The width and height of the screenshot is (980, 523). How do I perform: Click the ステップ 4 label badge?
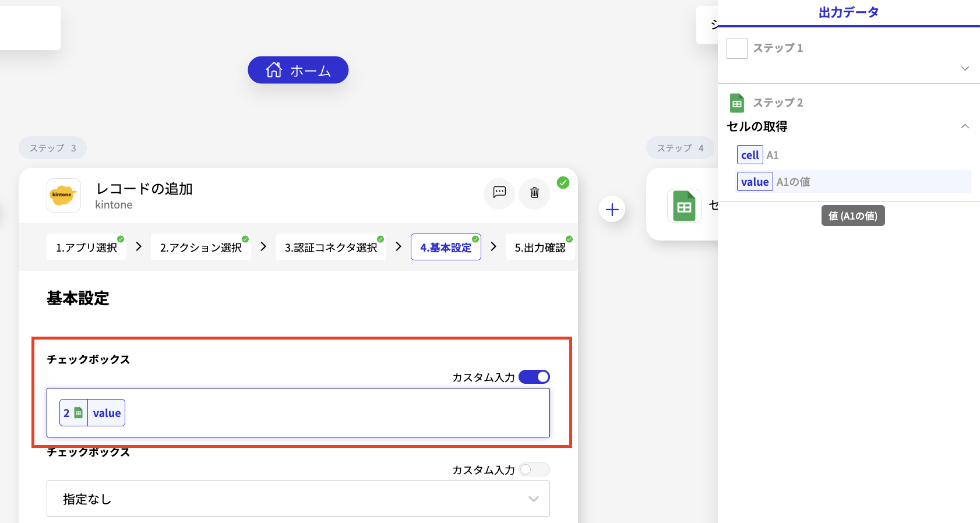(680, 148)
